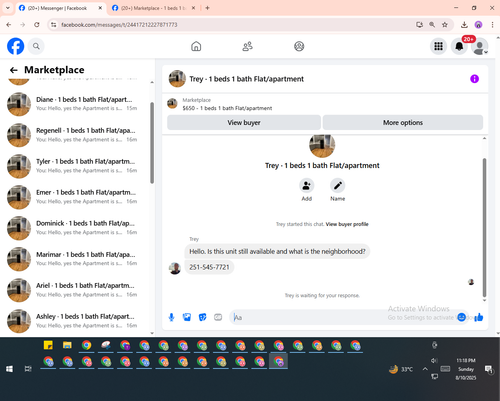Open the weather widget showing 33°C

click(401, 369)
